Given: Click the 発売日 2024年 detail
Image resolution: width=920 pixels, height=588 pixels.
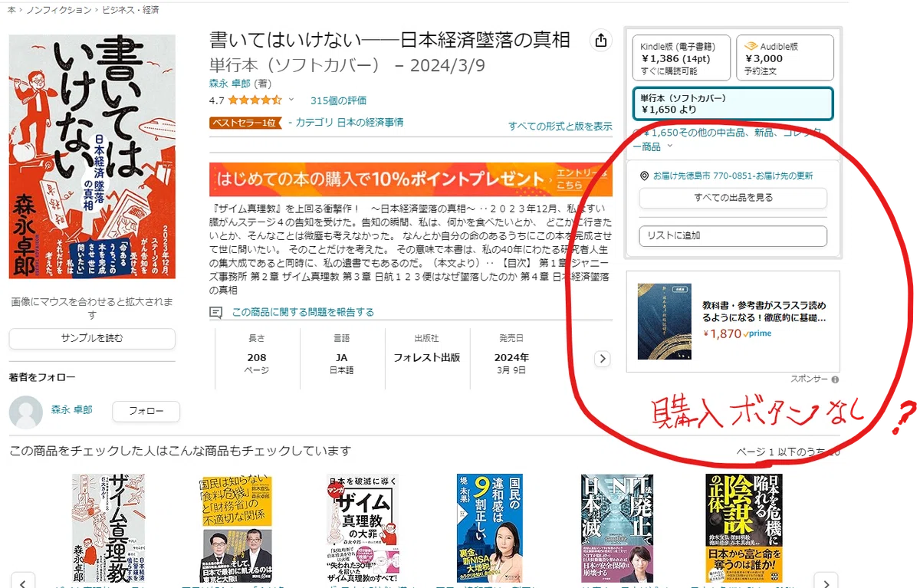Looking at the screenshot, I should [x=512, y=354].
